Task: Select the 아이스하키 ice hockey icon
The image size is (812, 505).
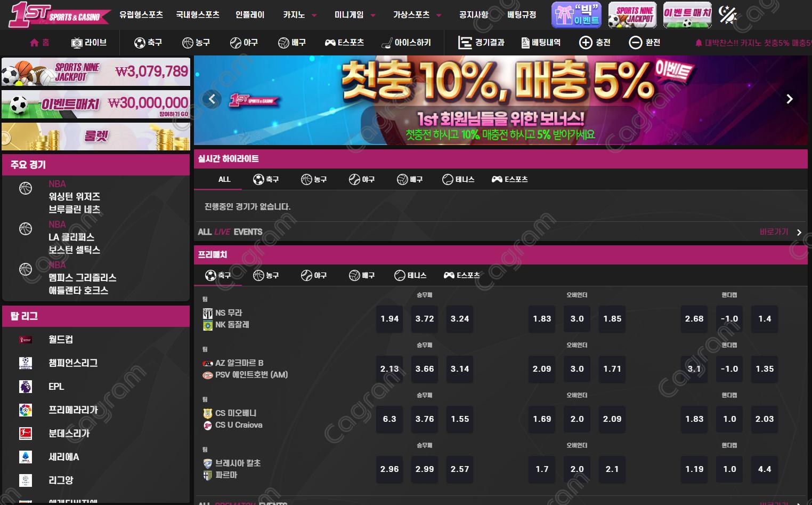Action: (387, 43)
